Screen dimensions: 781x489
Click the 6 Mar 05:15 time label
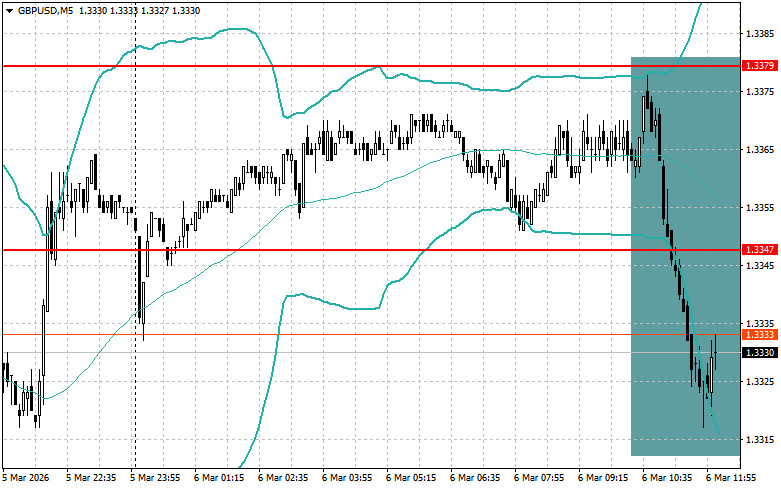coord(411,478)
